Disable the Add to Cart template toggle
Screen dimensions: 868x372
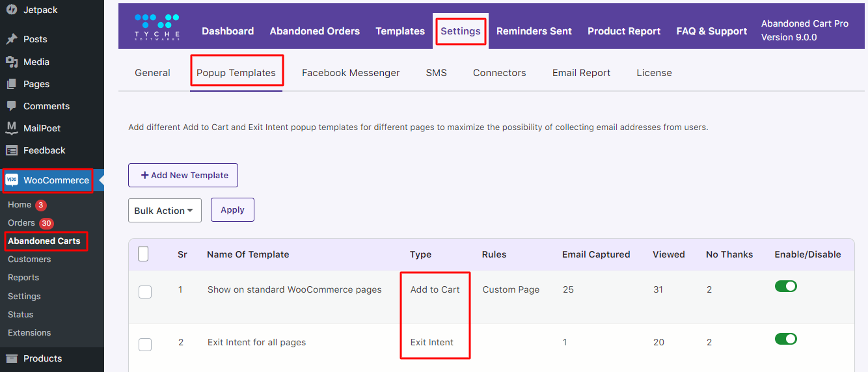tap(786, 286)
